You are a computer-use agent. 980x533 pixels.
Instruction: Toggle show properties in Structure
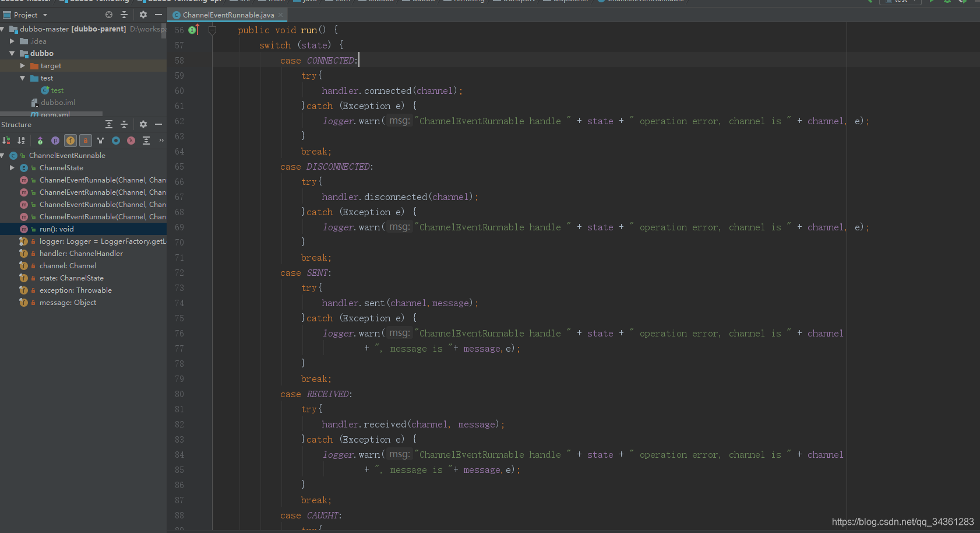[55, 141]
